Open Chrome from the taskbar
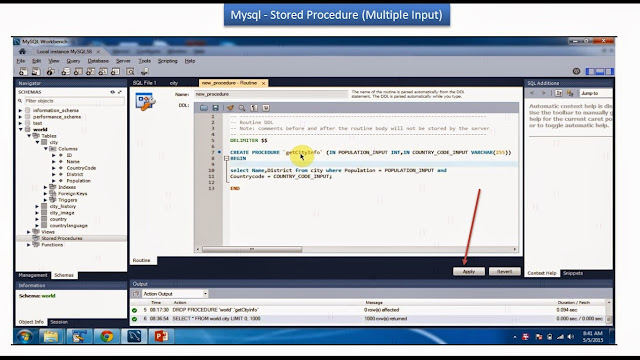This screenshot has width=640, height=360. [107, 336]
